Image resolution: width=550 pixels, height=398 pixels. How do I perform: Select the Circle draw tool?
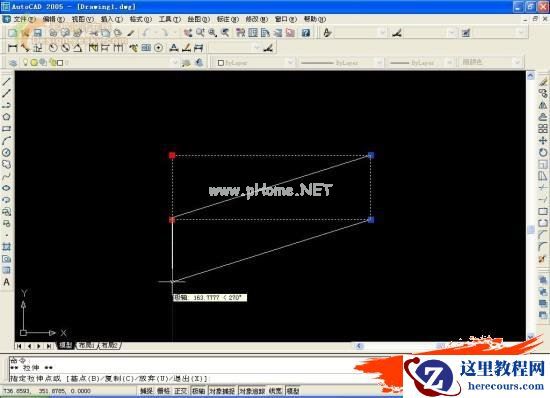[6, 153]
